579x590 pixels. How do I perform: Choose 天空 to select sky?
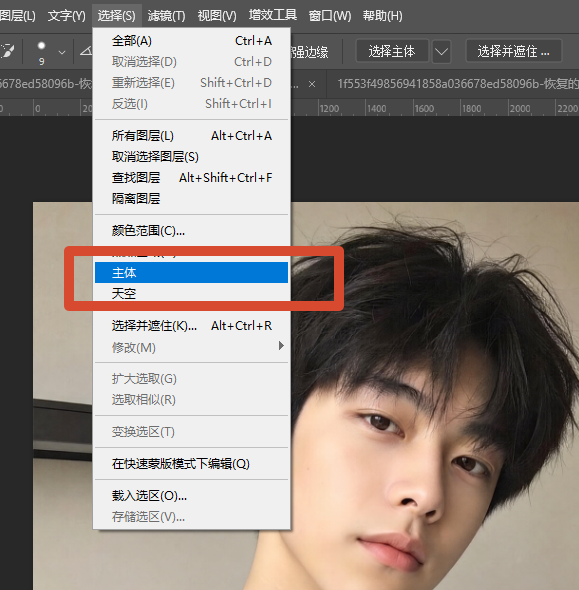point(191,293)
